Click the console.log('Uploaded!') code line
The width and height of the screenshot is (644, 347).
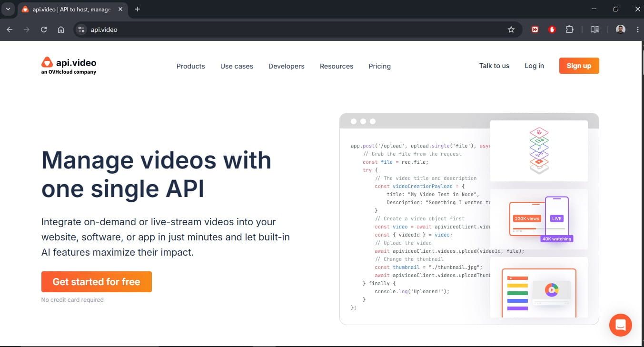[412, 291]
